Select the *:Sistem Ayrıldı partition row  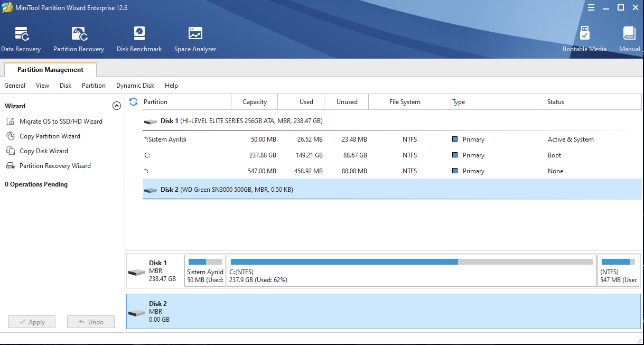(392, 139)
